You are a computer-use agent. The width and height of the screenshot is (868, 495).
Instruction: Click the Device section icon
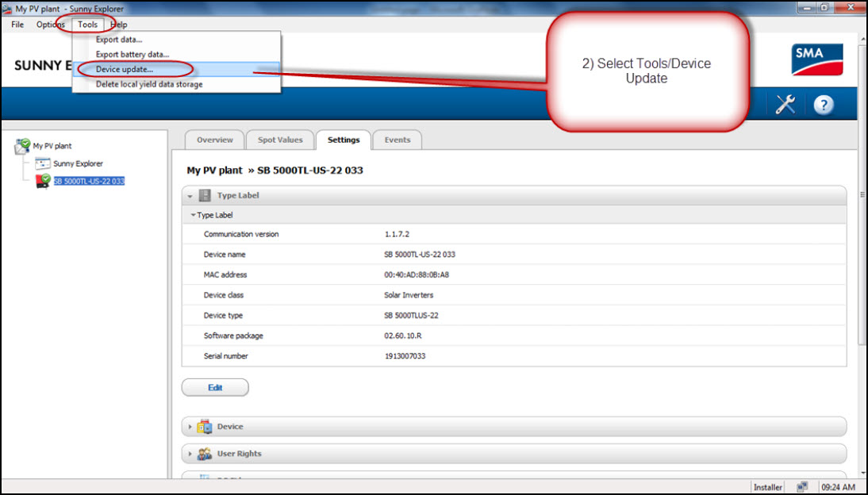coord(204,426)
